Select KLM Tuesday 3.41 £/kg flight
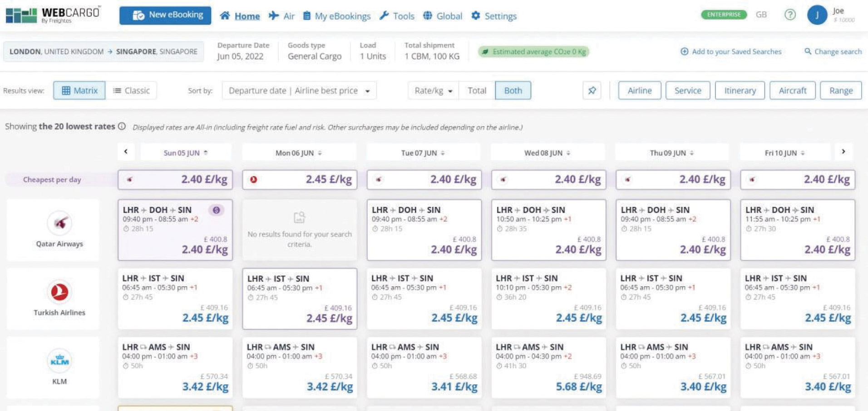868x411 pixels. 424,367
